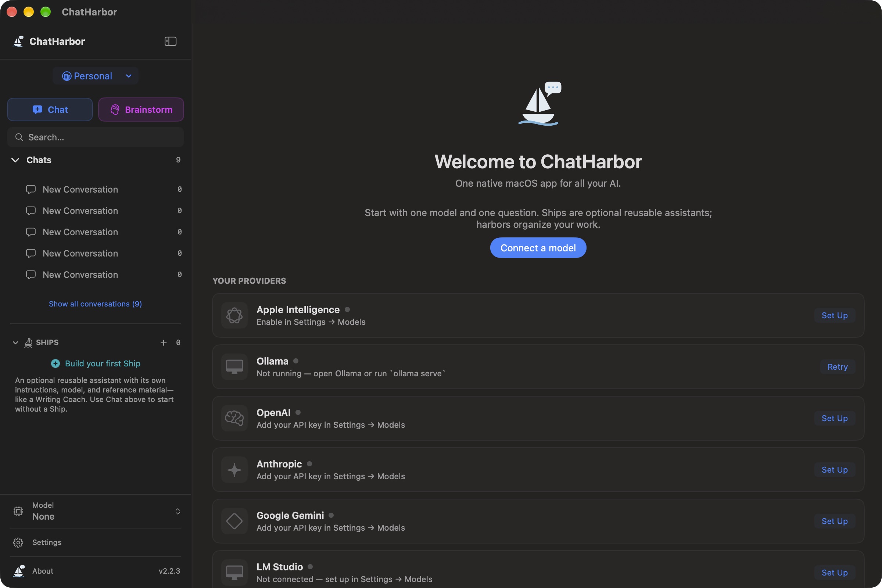Click Set Up for Apple Intelligence
Viewport: 882px width, 588px height.
tap(835, 315)
